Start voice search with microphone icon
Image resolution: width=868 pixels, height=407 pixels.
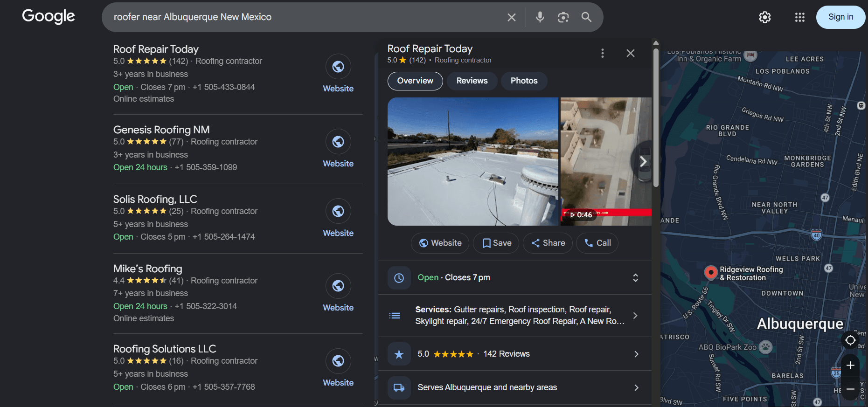(x=540, y=17)
